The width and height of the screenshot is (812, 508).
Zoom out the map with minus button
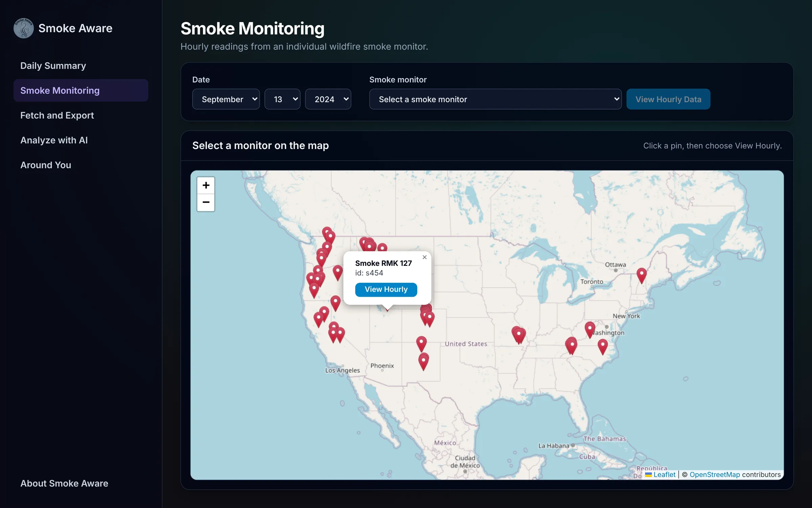point(206,203)
